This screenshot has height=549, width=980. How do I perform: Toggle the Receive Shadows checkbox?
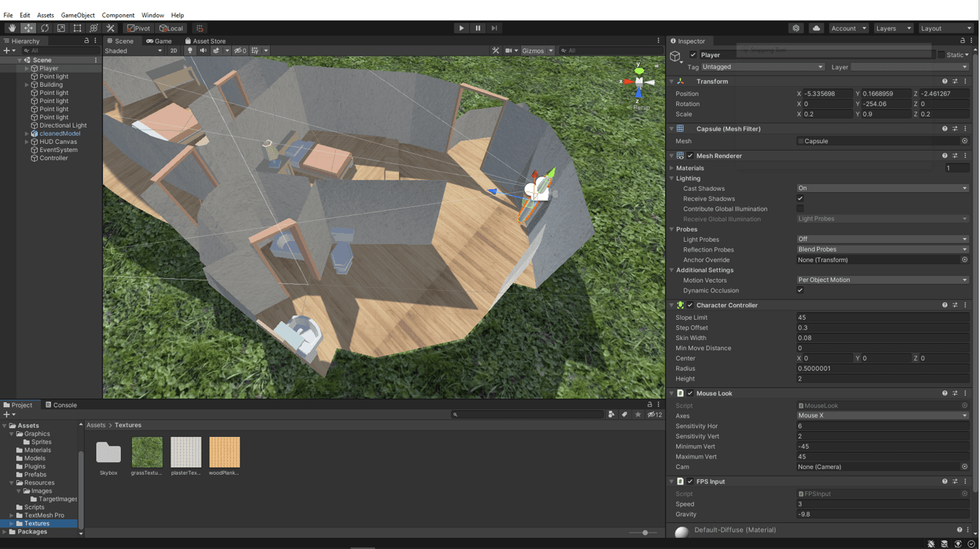pyautogui.click(x=800, y=199)
